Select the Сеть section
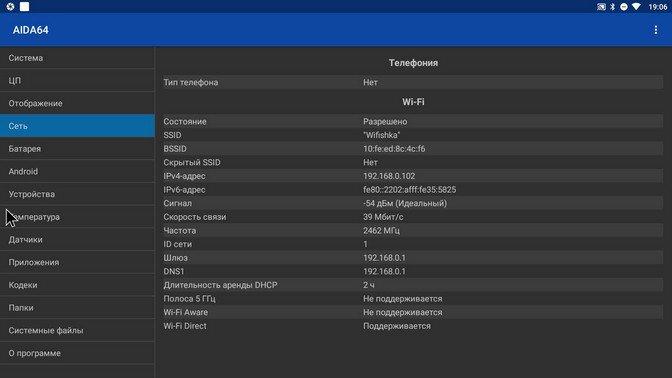672x378 pixels. point(77,126)
